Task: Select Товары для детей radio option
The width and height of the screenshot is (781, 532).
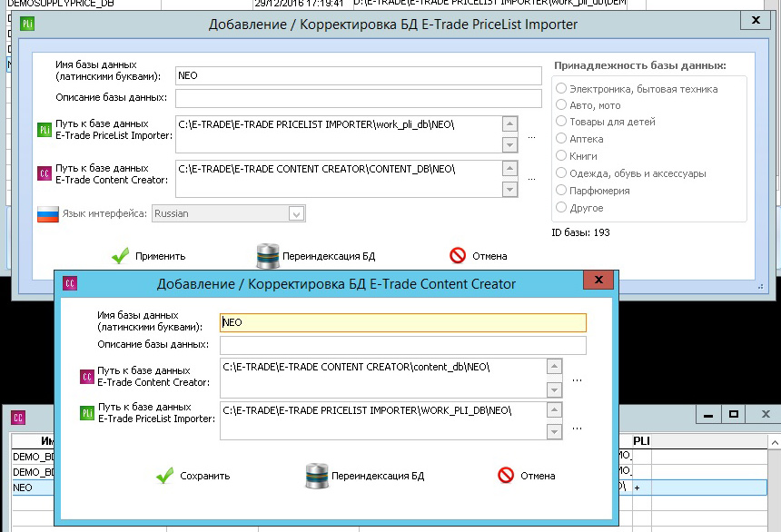Action: (x=561, y=121)
